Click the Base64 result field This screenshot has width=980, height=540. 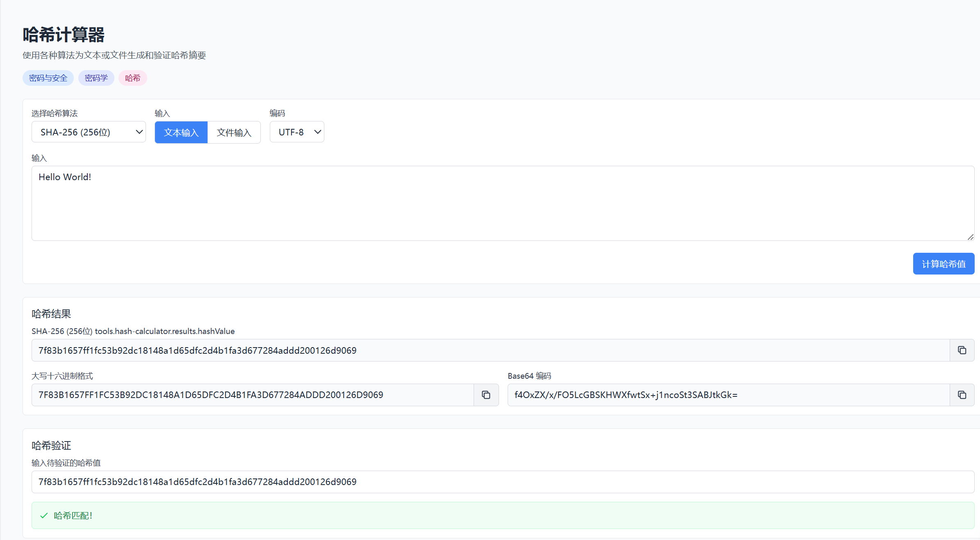[x=728, y=395]
